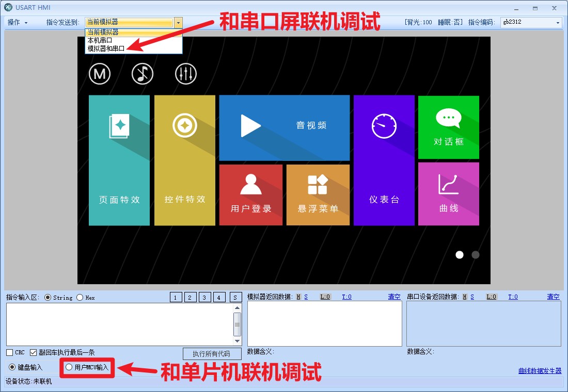
Task: Enable the CRC checkbox
Action: [10, 353]
